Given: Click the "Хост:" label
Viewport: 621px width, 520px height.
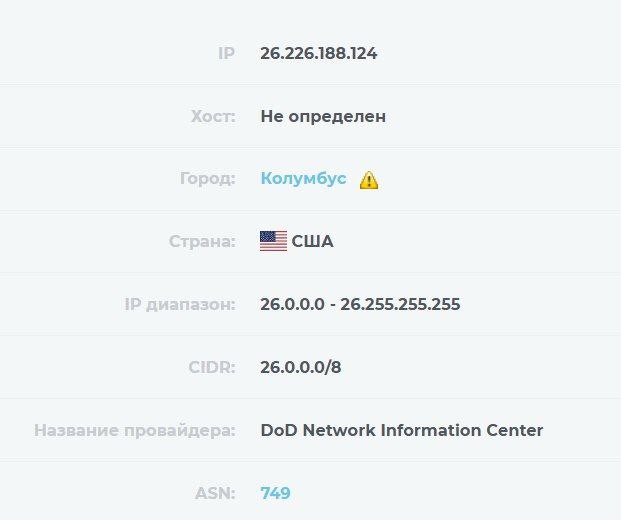Looking at the screenshot, I should 212,116.
